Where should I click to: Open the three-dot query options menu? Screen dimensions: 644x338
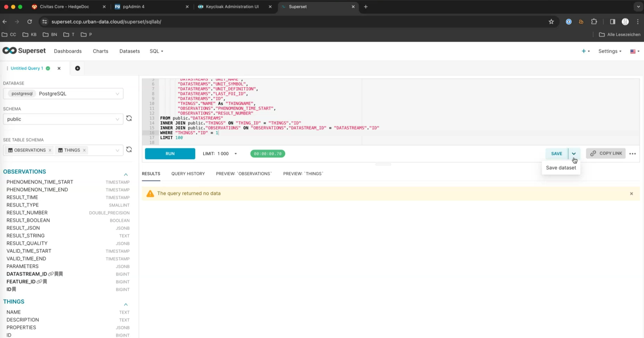coord(633,154)
